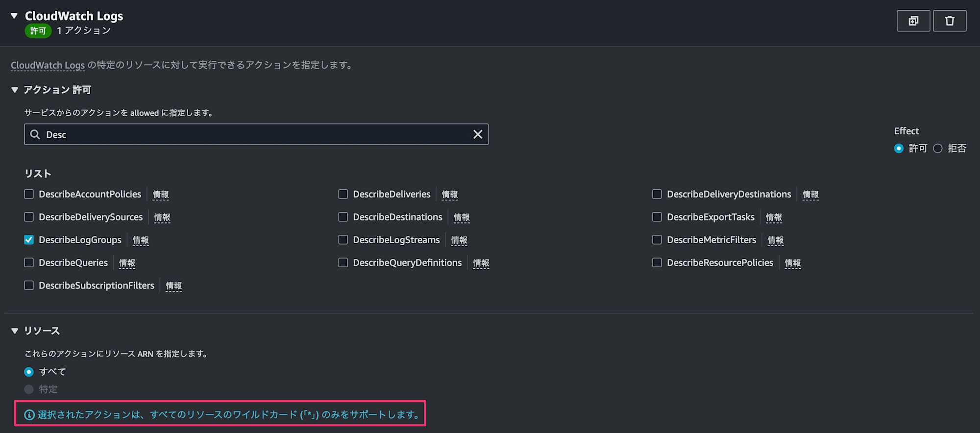Check DescribeExportTasks checkbox
The width and height of the screenshot is (980, 433).
[657, 217]
